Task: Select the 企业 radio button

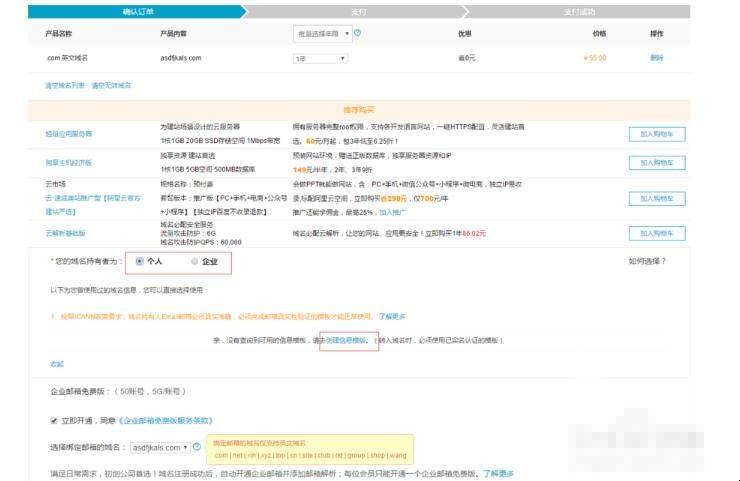Action: pyautogui.click(x=194, y=261)
